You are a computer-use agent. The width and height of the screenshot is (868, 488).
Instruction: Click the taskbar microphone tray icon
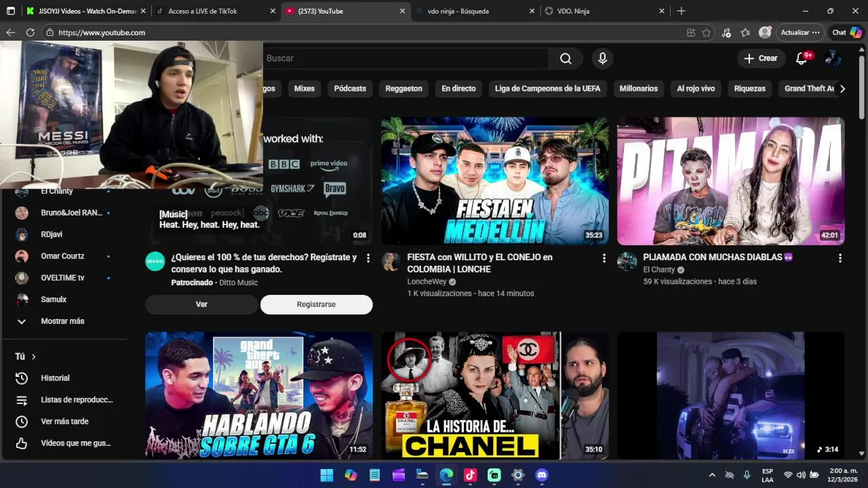click(747, 475)
